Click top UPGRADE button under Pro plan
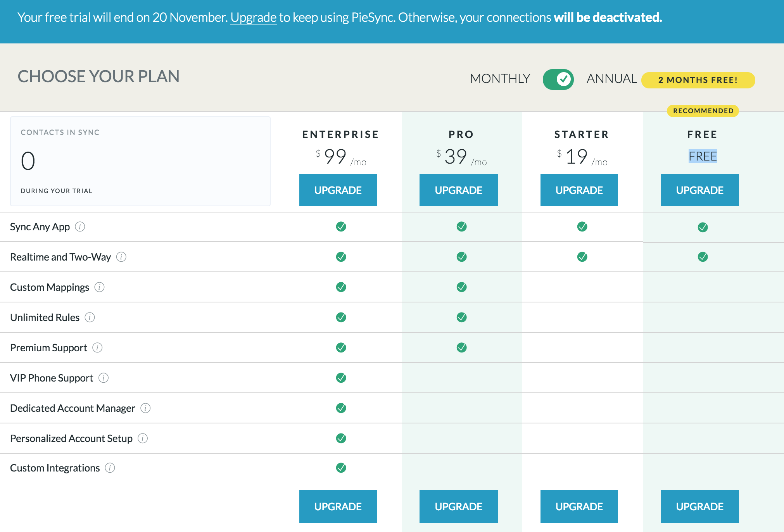Viewport: 784px width, 532px height. coord(458,190)
